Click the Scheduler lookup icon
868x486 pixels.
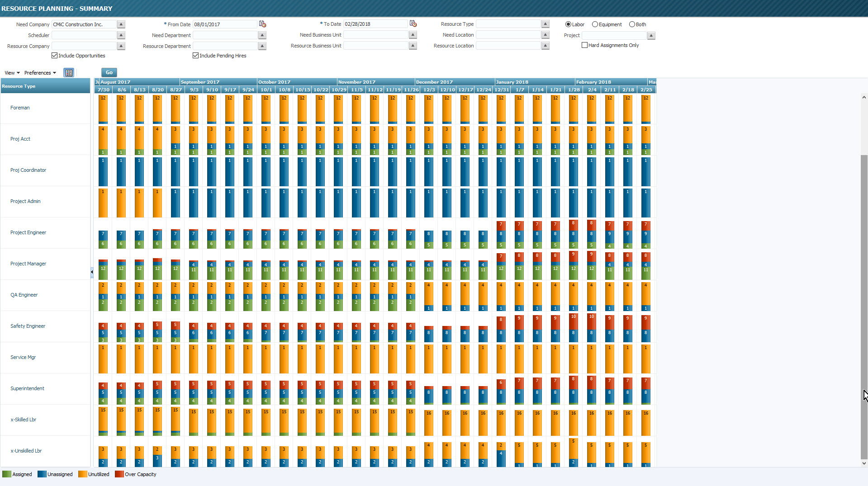[x=121, y=35]
